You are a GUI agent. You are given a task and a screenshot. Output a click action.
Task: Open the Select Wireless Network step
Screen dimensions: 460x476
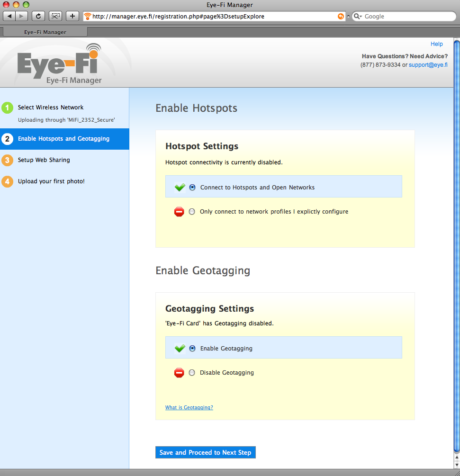click(x=51, y=108)
